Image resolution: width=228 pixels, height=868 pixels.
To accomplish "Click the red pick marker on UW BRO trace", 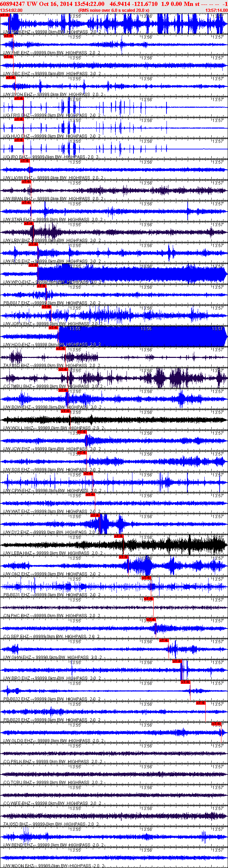I will pyautogui.click(x=177, y=661).
